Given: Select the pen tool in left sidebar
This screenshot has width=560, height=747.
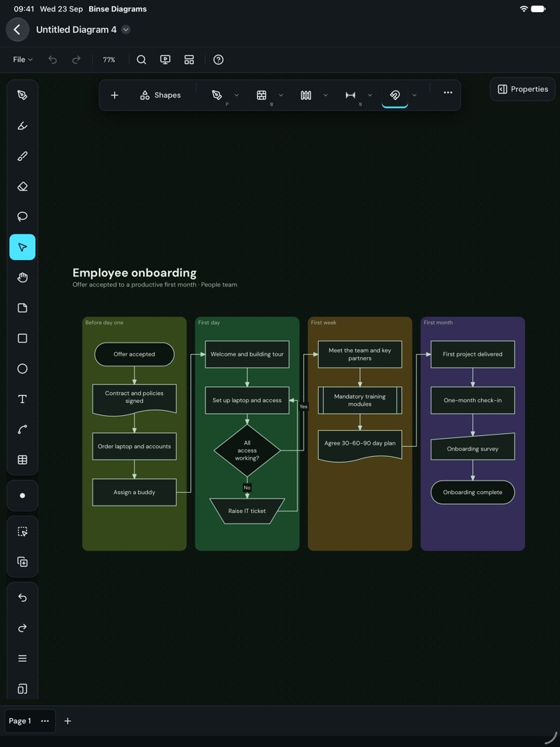Looking at the screenshot, I should pyautogui.click(x=22, y=96).
